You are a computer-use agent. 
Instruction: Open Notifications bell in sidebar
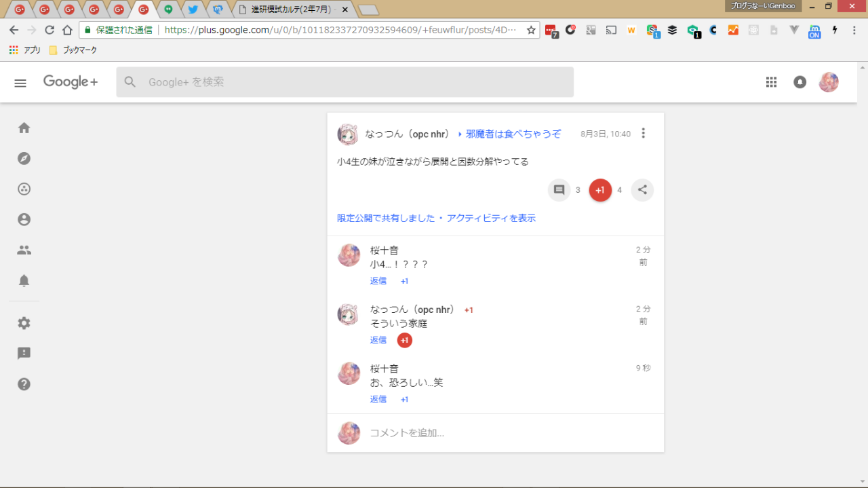[24, 281]
